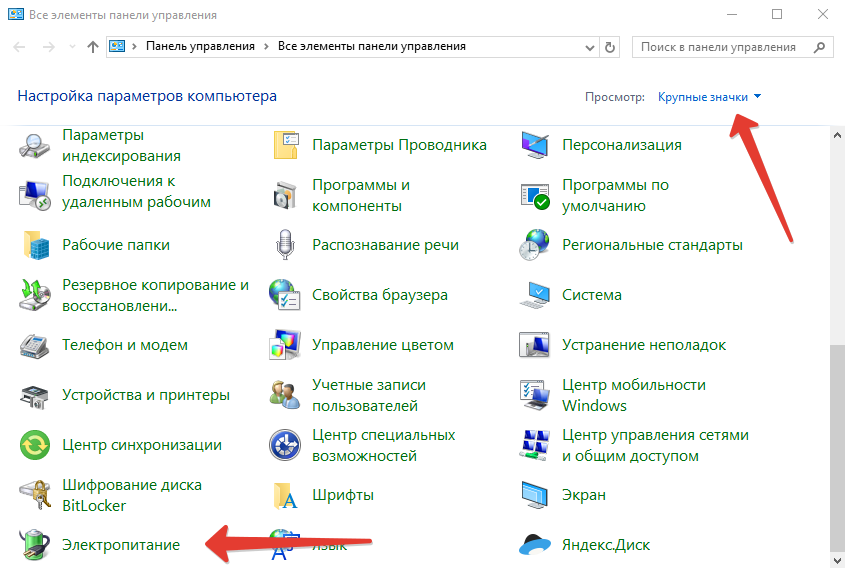Go up one level with the Up arrow
The width and height of the screenshot is (845, 568).
93,47
